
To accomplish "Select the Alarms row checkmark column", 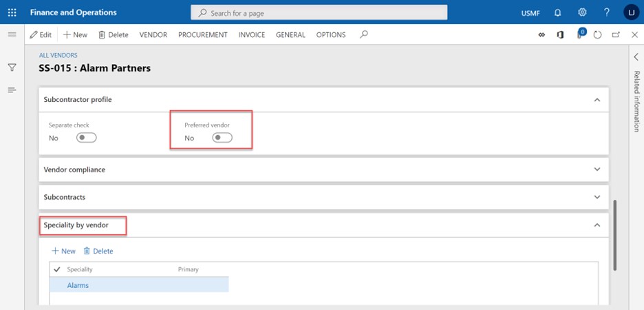I will click(x=56, y=285).
